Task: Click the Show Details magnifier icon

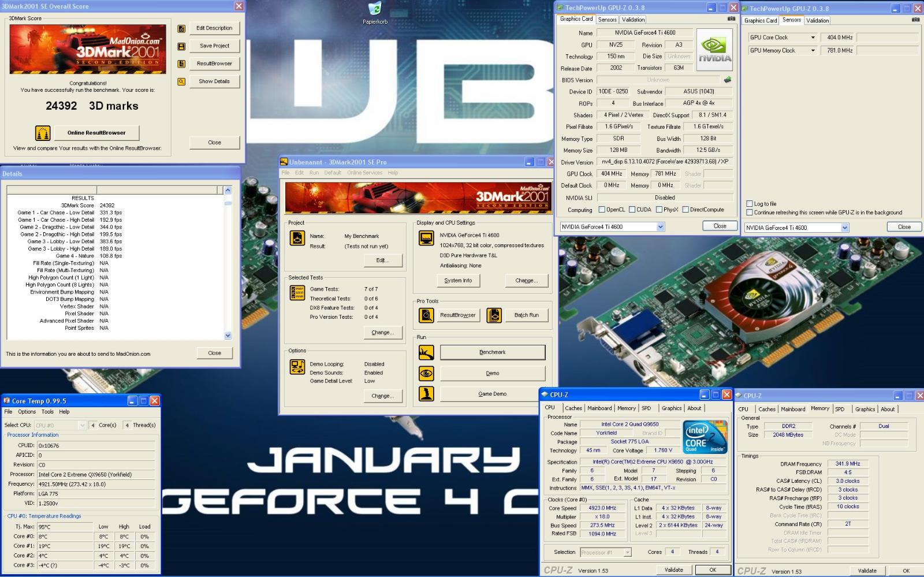Action: [181, 82]
